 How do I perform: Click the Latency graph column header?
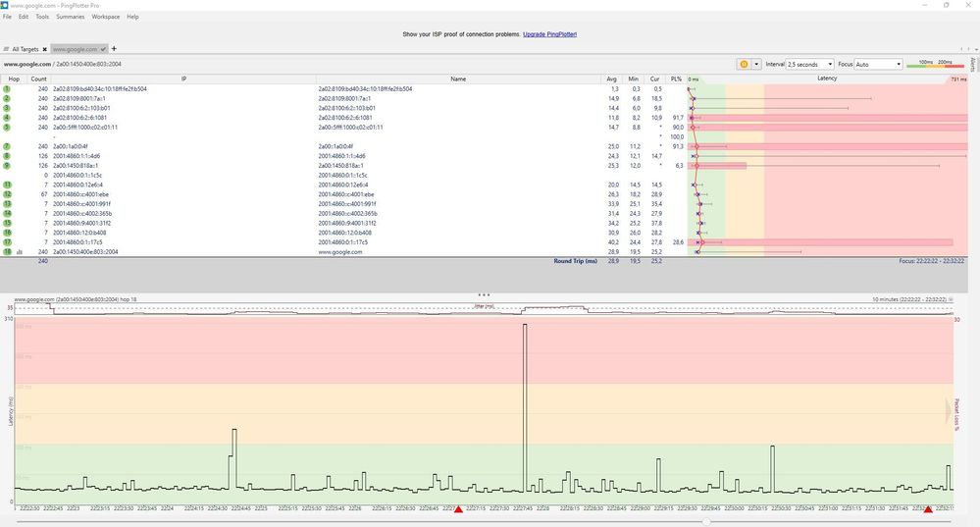click(827, 79)
